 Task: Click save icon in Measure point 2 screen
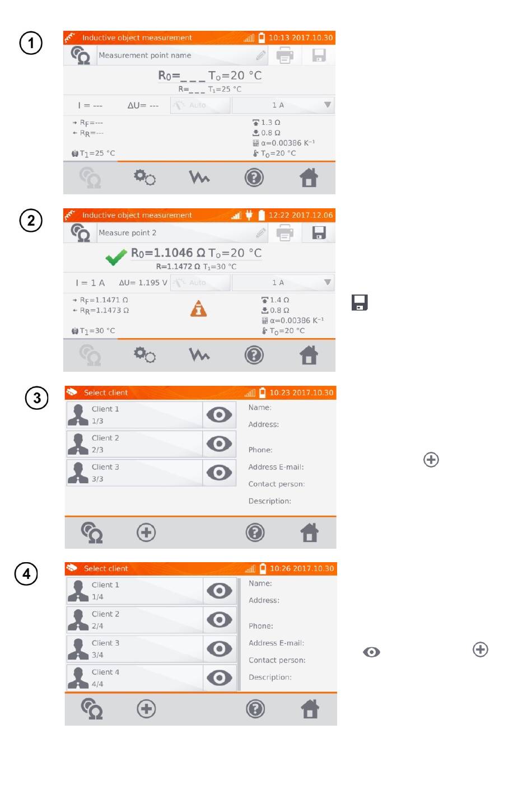point(319,233)
